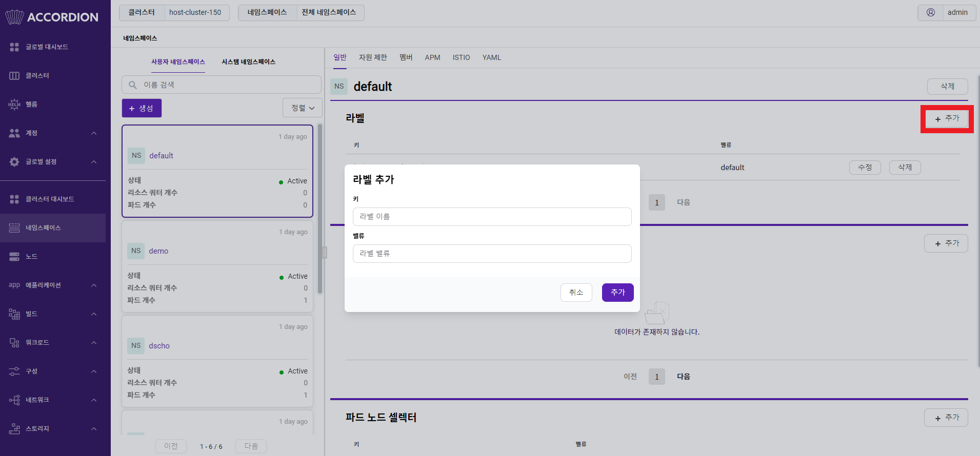
Task: Expand the 워크로드 menu chevron
Action: (94, 343)
